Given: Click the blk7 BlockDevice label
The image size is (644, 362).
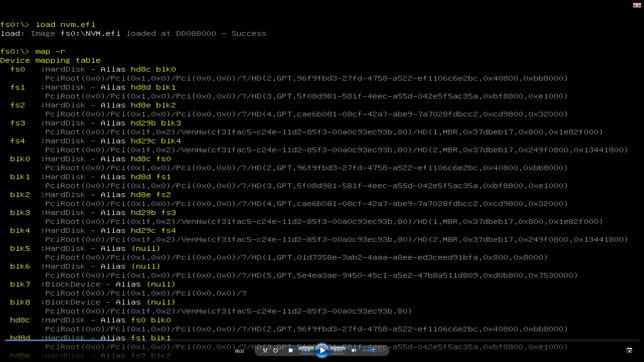Looking at the screenshot, I should coord(73,284).
